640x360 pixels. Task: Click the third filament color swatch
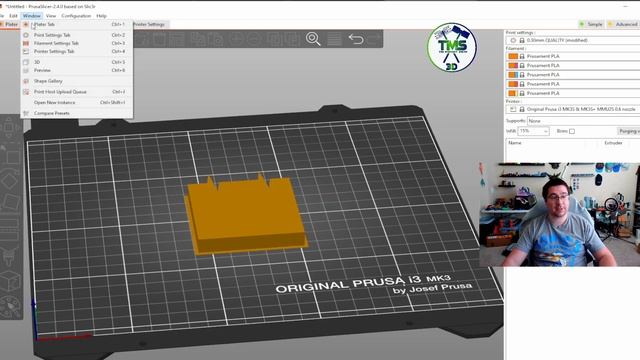click(513, 75)
